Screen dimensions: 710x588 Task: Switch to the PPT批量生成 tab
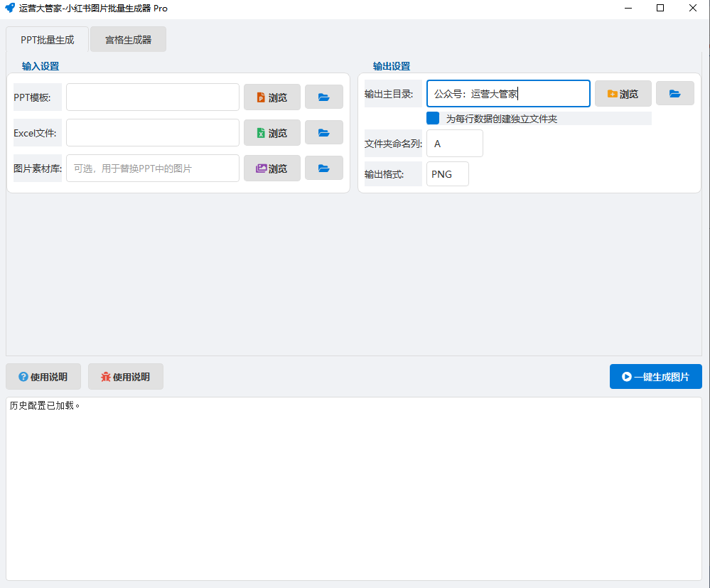point(47,39)
